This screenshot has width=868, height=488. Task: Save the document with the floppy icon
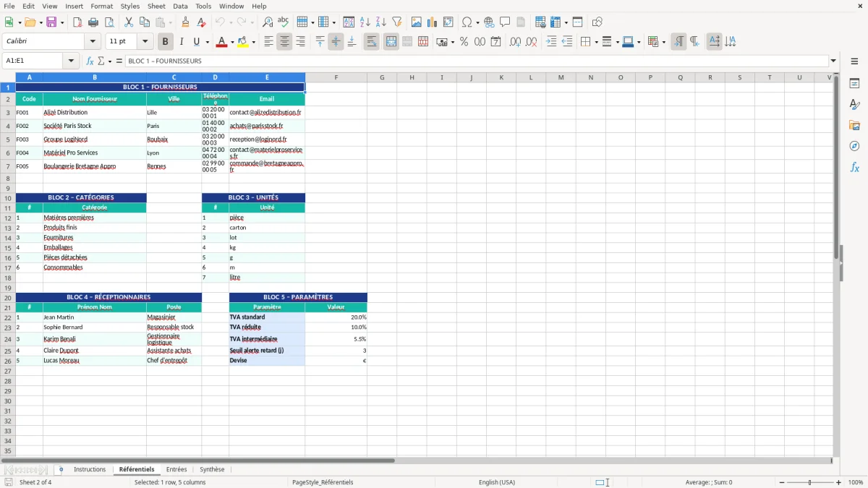51,22
